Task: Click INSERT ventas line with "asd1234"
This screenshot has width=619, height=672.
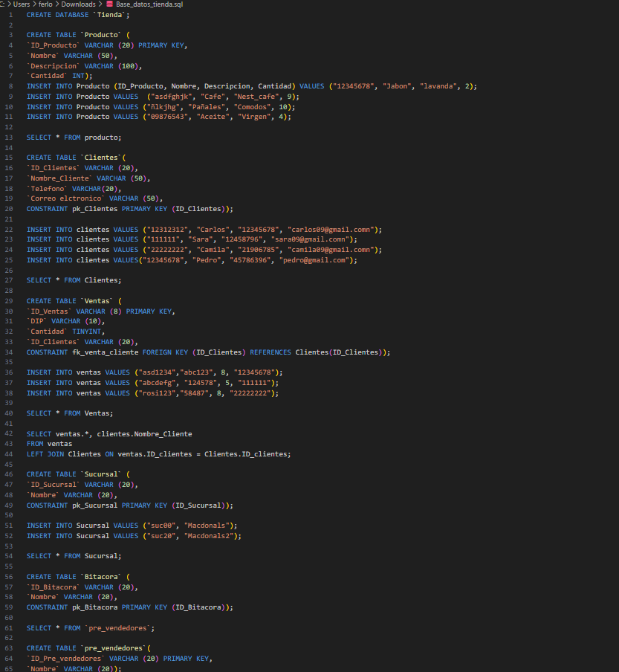Action: click(155, 372)
